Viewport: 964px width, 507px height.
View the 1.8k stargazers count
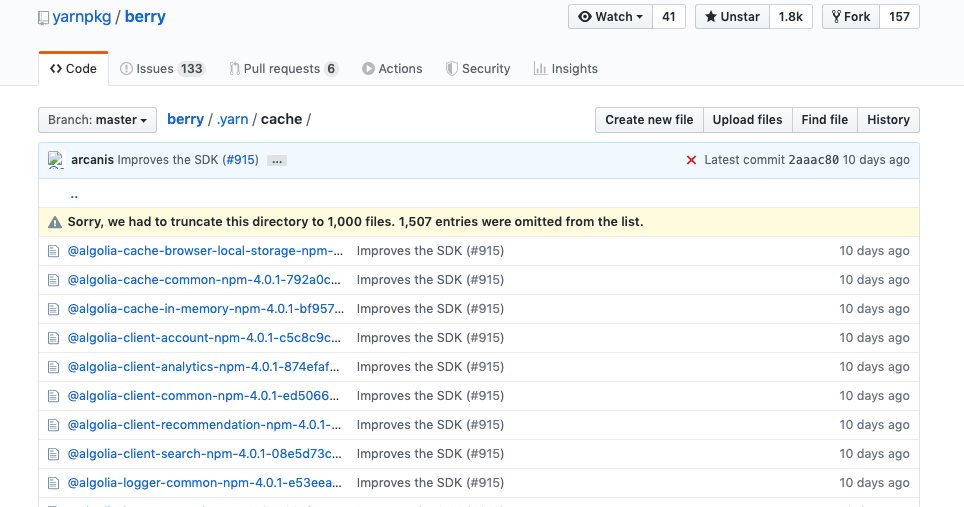(x=791, y=17)
